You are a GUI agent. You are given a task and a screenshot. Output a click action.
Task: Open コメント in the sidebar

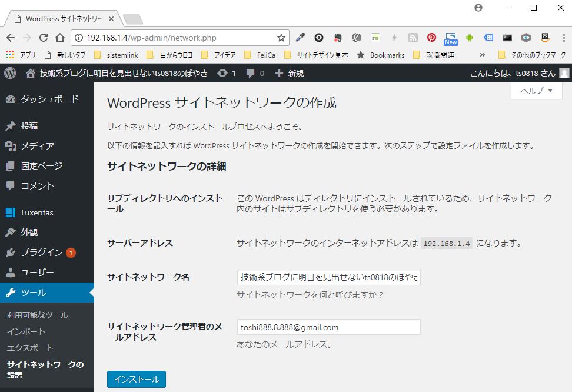47,186
